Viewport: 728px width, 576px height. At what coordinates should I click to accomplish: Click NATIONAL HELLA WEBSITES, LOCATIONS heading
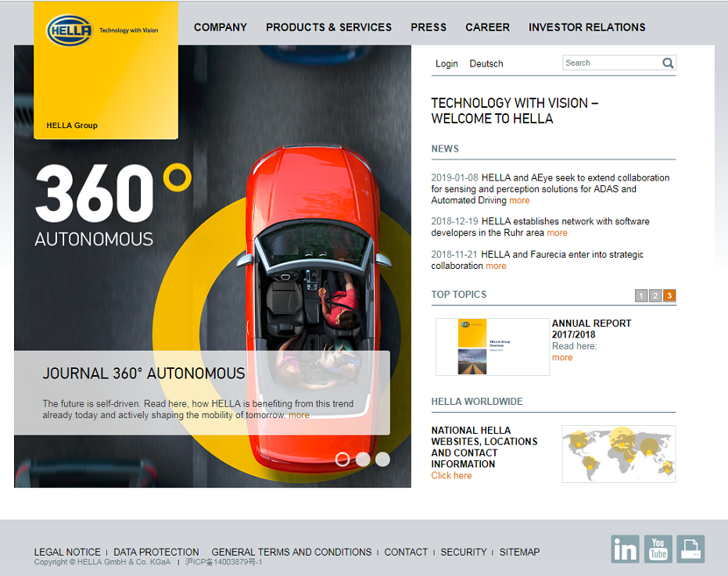coord(484,447)
